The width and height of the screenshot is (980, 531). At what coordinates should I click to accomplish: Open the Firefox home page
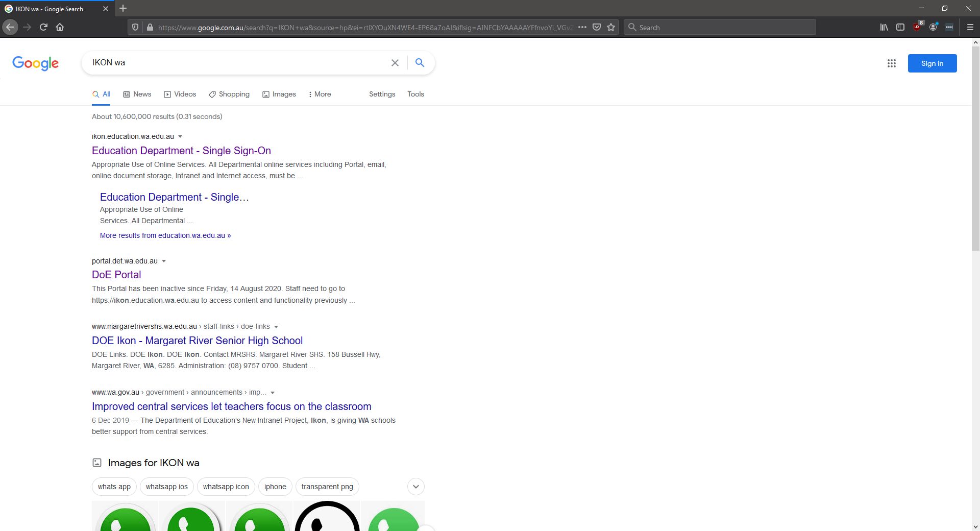click(x=60, y=27)
